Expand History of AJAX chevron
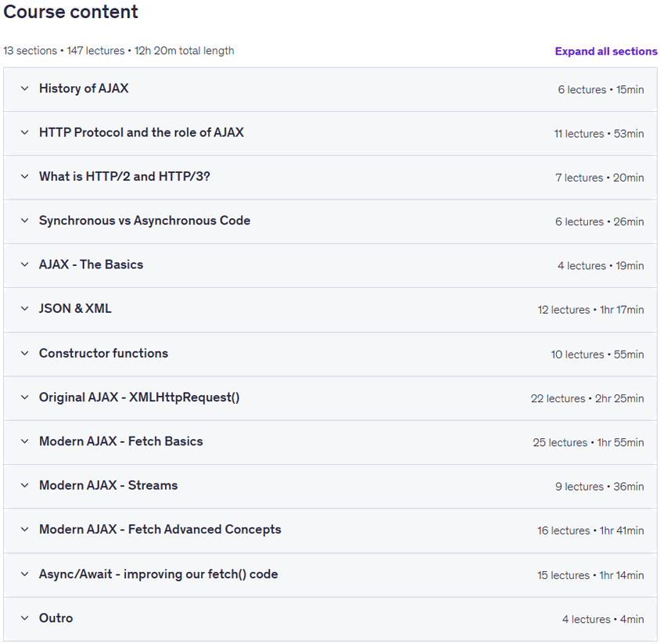 pos(25,88)
